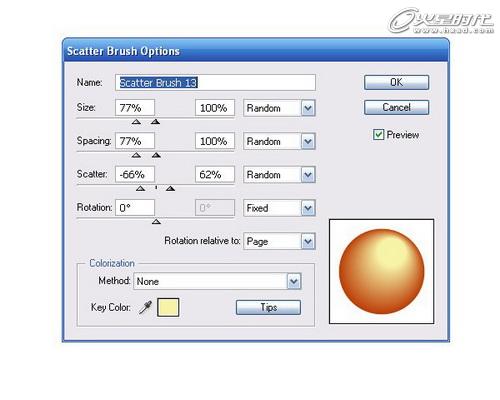
Task: Click the Spacing slider left triangle handle
Action: (136, 155)
